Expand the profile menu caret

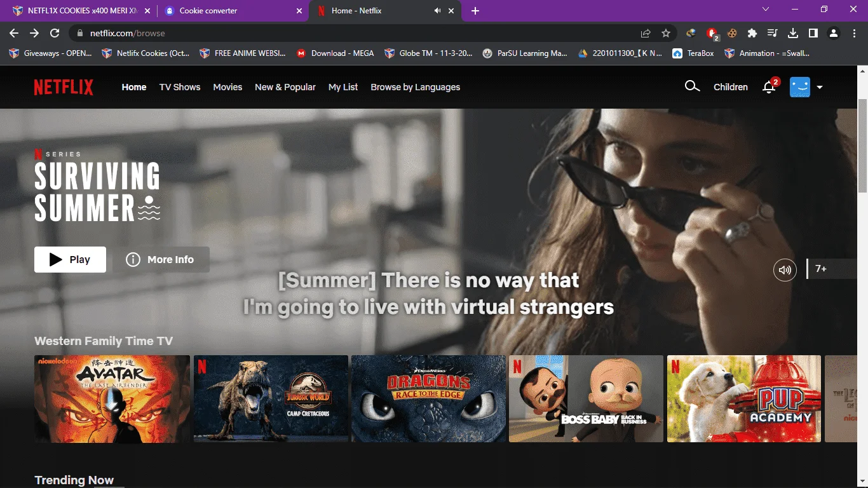click(x=820, y=88)
